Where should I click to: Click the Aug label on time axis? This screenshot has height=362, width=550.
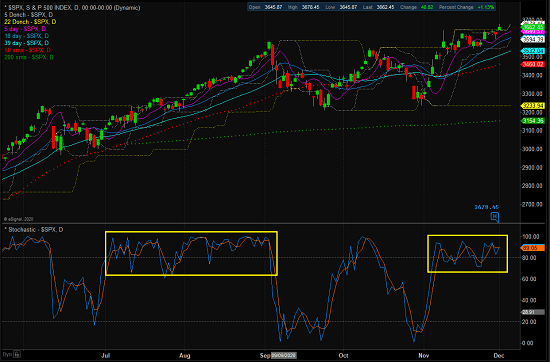click(185, 355)
